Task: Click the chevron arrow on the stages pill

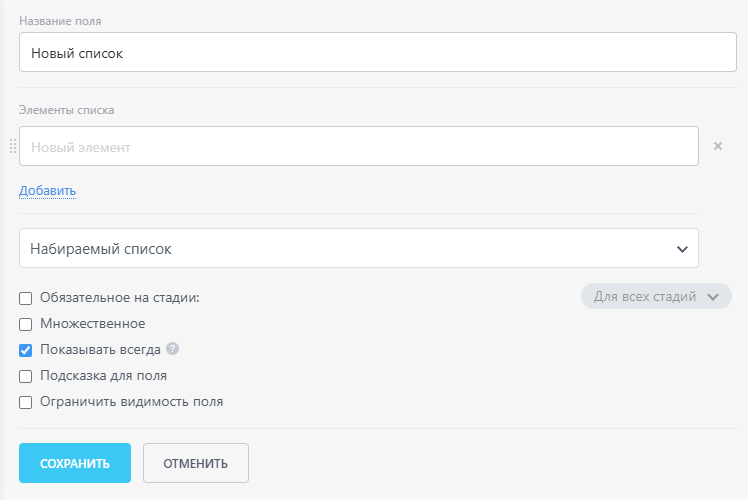Action: 712,297
